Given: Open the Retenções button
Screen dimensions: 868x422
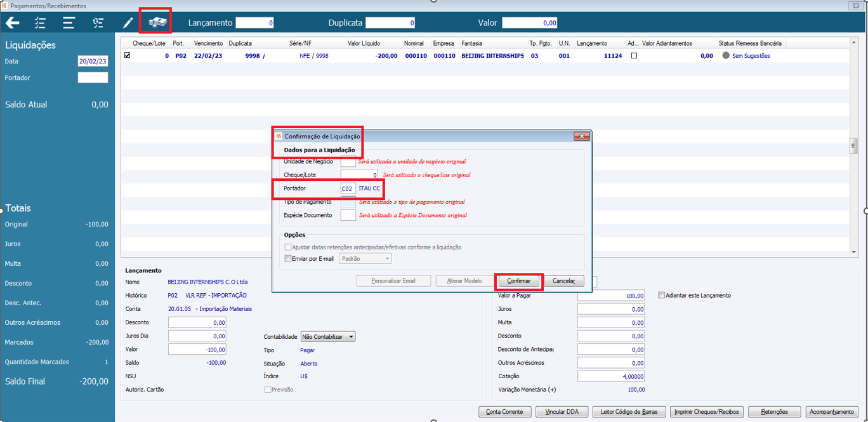Looking at the screenshot, I should pyautogui.click(x=774, y=412).
